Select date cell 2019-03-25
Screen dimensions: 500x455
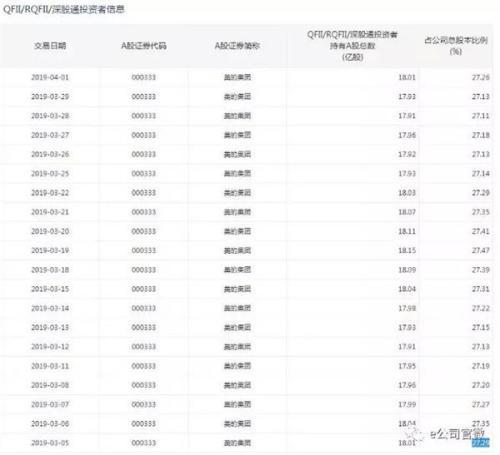click(50, 174)
